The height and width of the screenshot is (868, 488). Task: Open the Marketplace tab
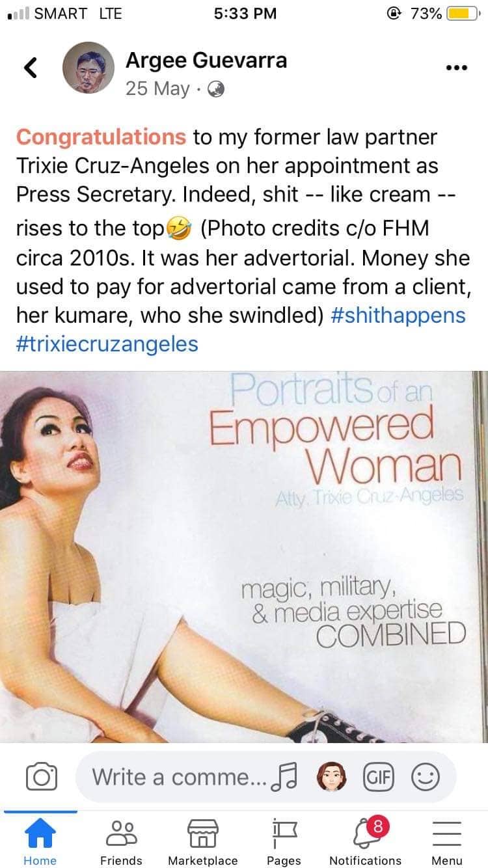[203, 841]
